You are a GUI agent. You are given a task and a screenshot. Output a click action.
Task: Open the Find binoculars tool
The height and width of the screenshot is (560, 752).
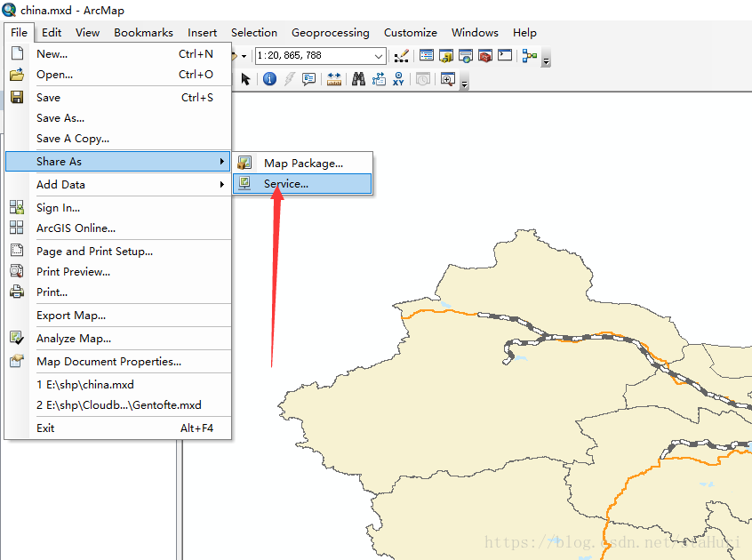(358, 78)
